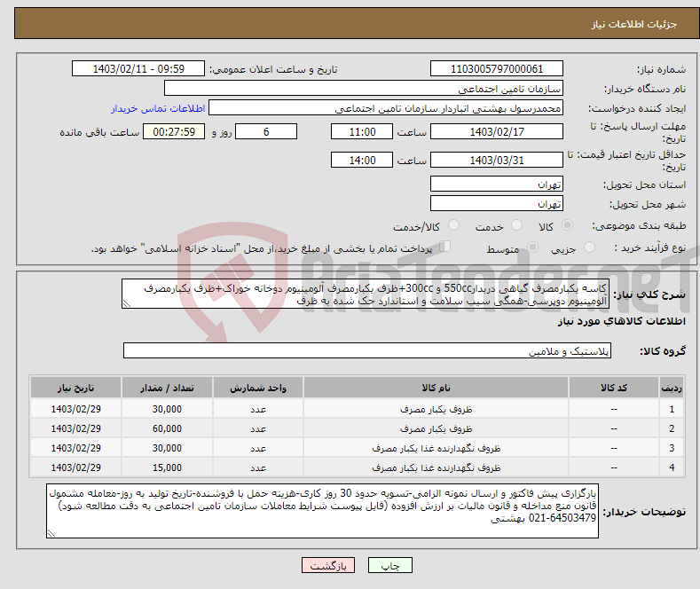Click the response deadline date 1403/02/17
The width and height of the screenshot is (700, 589).
click(497, 131)
